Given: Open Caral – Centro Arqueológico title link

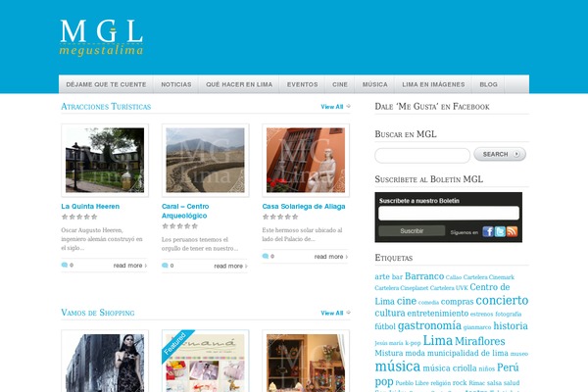Looking at the screenshot, I should 185,211.
